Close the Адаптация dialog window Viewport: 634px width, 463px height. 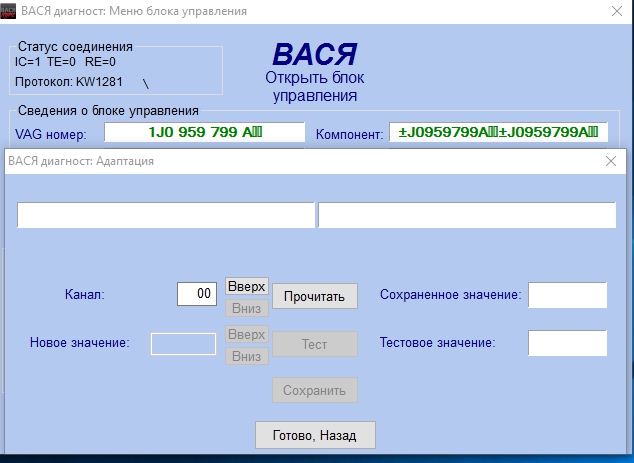click(x=611, y=161)
